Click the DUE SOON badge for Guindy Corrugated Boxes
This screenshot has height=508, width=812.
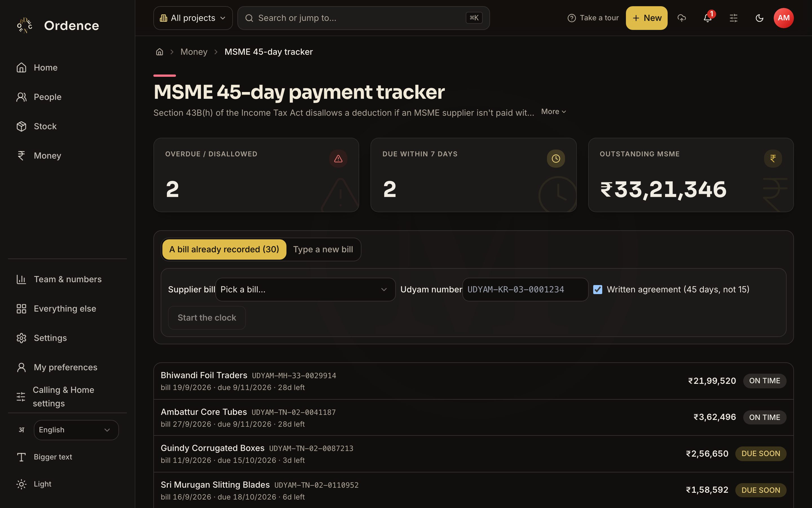pos(761,454)
